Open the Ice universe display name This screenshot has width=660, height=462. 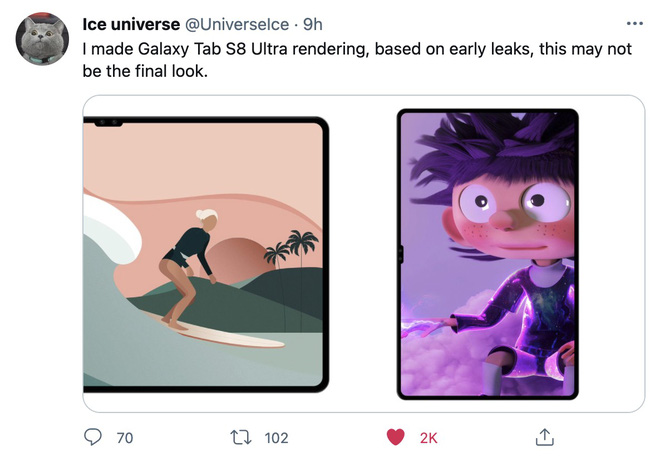click(131, 24)
